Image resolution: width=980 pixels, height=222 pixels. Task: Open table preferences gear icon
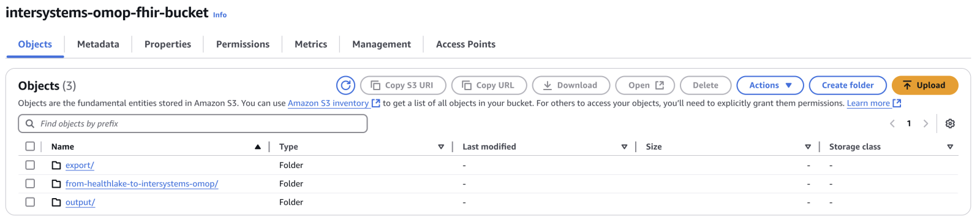pos(950,123)
